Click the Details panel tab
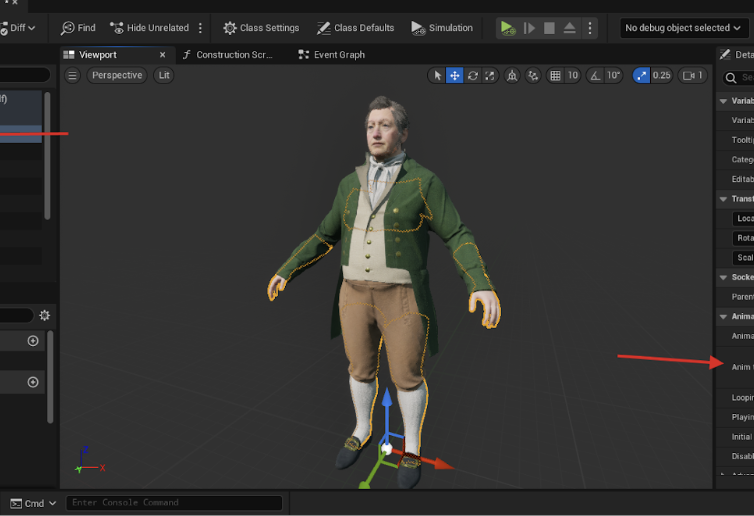 737,55
